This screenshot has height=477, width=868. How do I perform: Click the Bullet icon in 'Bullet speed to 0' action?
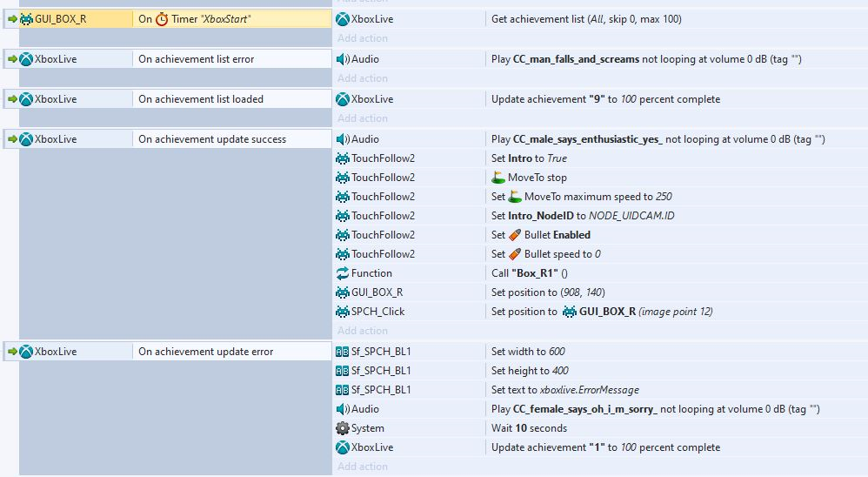515,254
